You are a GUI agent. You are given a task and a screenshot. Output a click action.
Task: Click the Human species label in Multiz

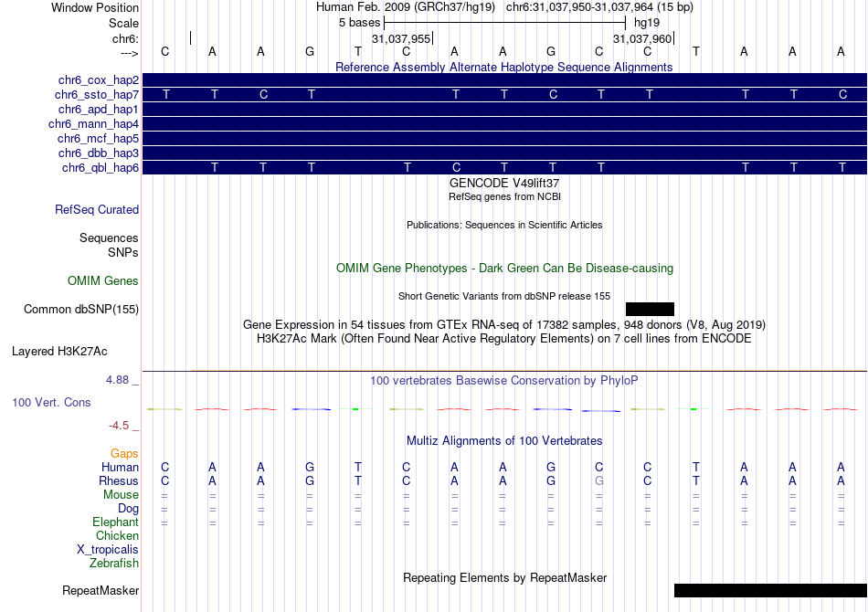click(x=120, y=468)
